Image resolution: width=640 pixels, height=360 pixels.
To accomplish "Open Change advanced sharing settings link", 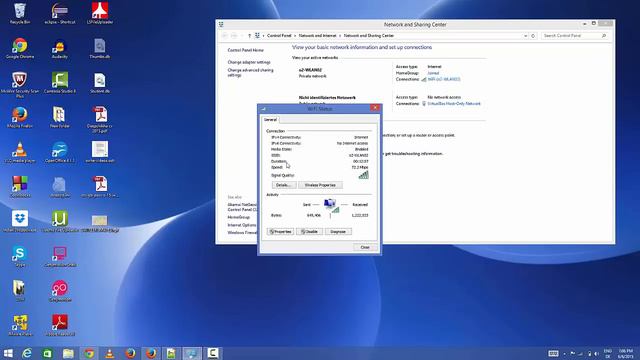I will tap(250, 73).
